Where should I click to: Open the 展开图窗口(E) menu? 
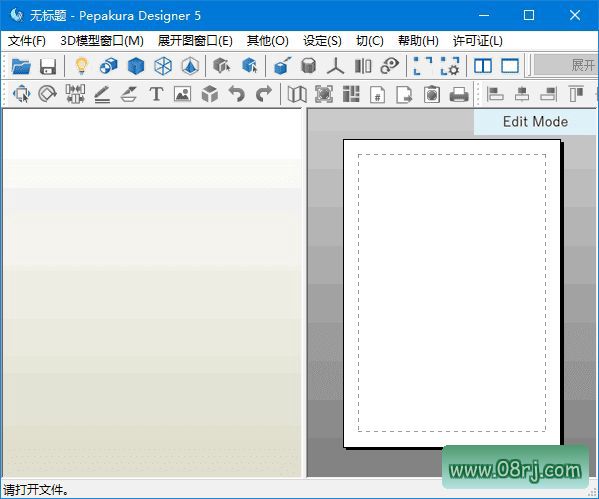pos(195,41)
